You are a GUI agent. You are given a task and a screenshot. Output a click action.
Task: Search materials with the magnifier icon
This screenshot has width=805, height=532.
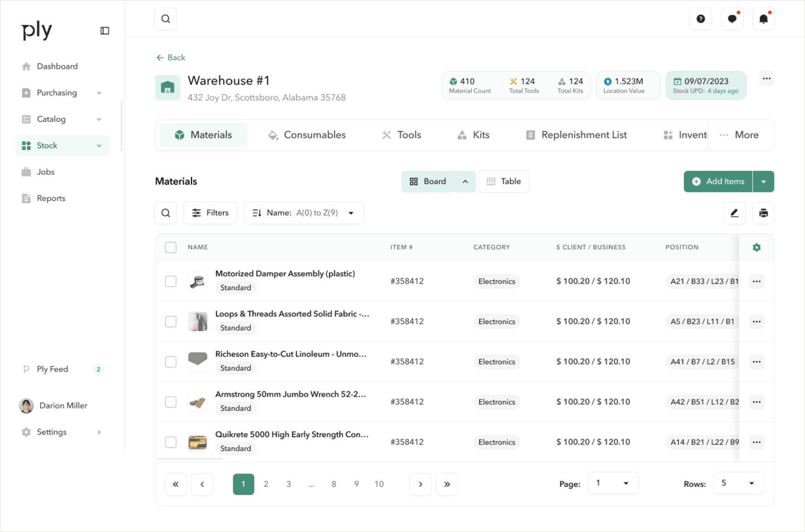[x=166, y=213]
